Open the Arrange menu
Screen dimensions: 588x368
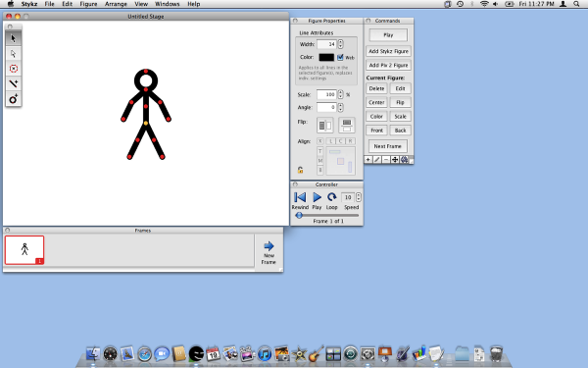coord(116,4)
